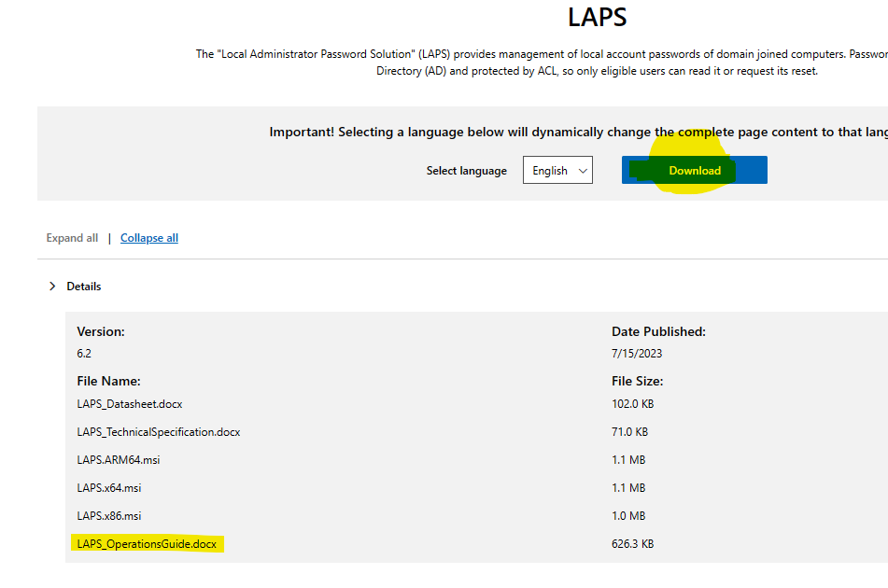Click the version value 6.2

click(84, 354)
